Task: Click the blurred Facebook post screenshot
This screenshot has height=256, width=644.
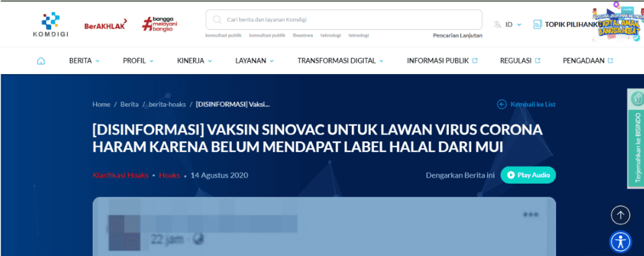Action: pyautogui.click(x=324, y=227)
